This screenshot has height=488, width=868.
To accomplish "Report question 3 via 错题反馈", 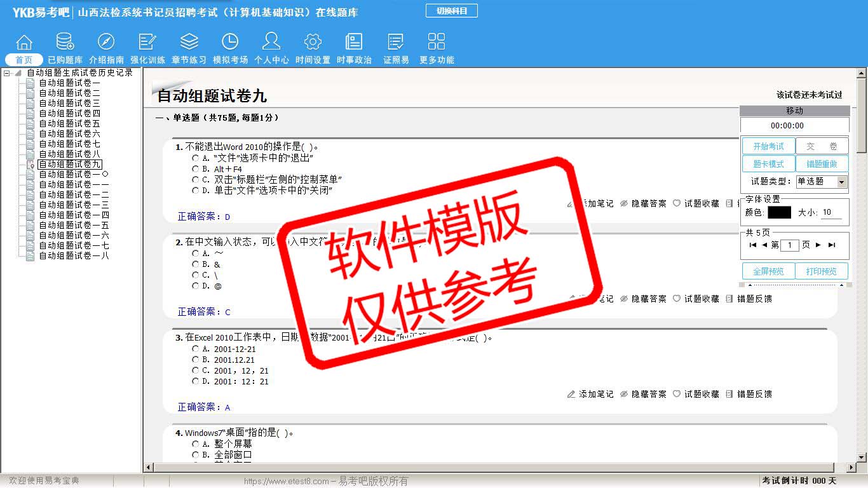I will coord(749,394).
